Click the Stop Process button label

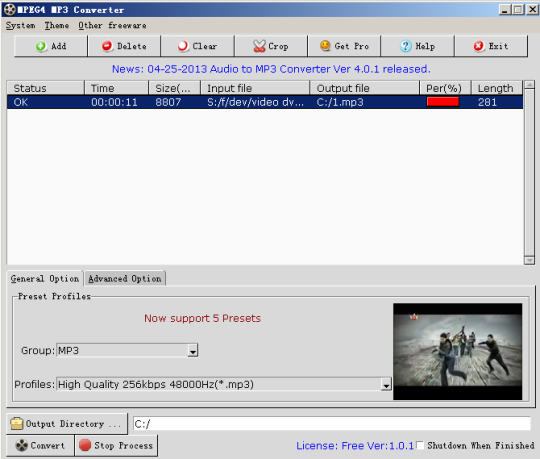(124, 446)
